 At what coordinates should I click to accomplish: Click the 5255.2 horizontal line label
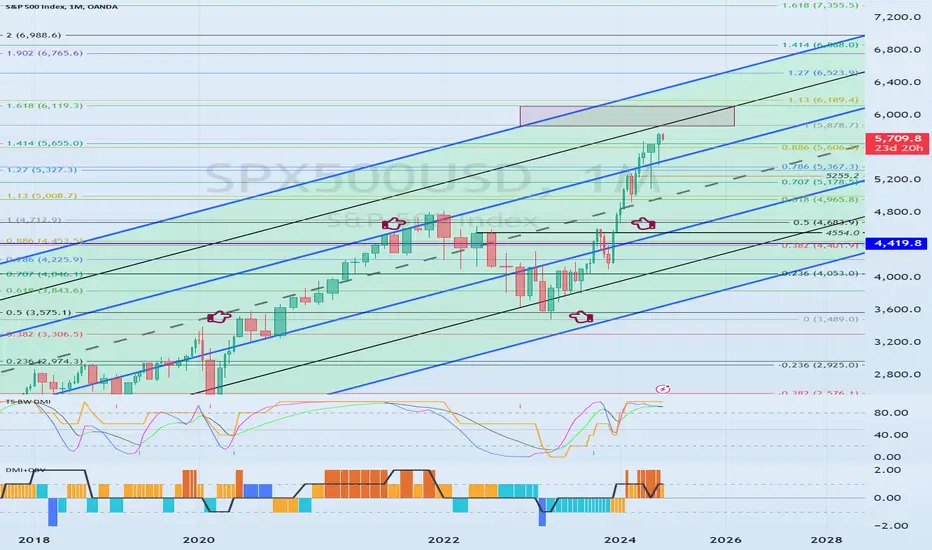pos(842,175)
